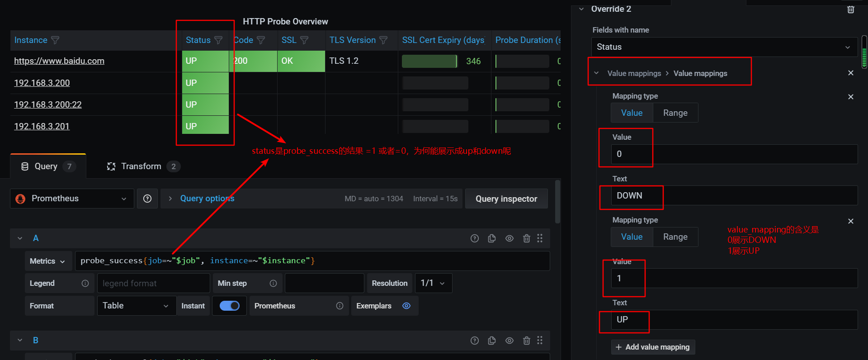Show Min step info icon
The image size is (868, 360).
point(273,283)
